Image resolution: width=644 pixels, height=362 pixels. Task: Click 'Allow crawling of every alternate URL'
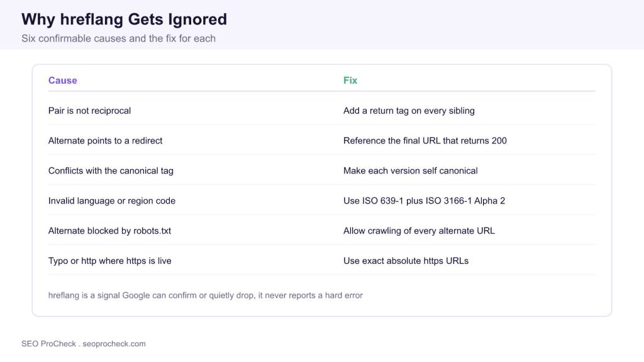(x=419, y=231)
